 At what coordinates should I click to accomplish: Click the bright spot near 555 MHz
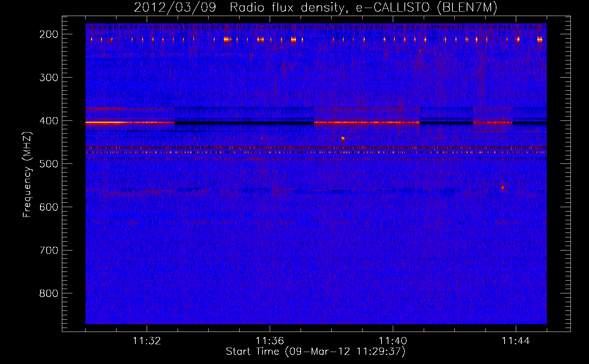coord(502,188)
